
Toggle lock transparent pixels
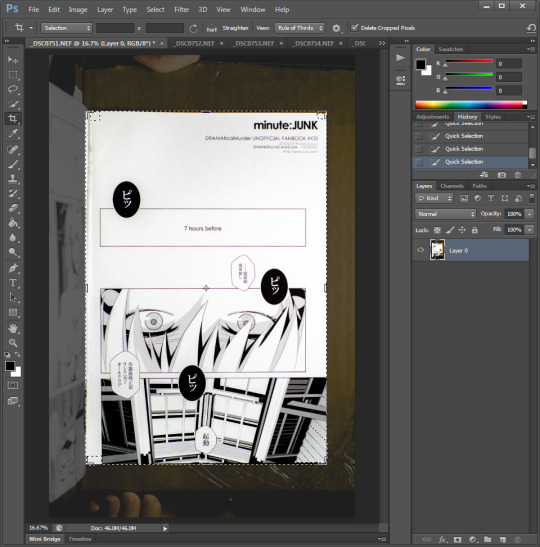437,230
